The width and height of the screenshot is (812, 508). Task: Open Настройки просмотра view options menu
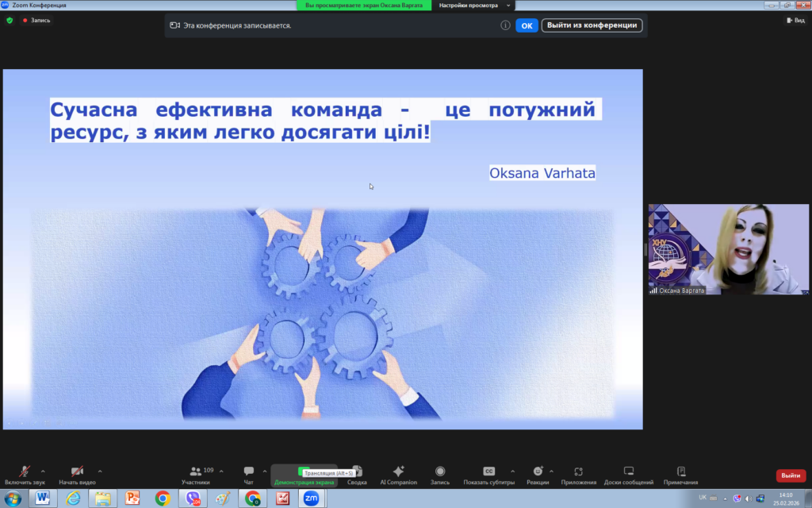[x=475, y=6]
